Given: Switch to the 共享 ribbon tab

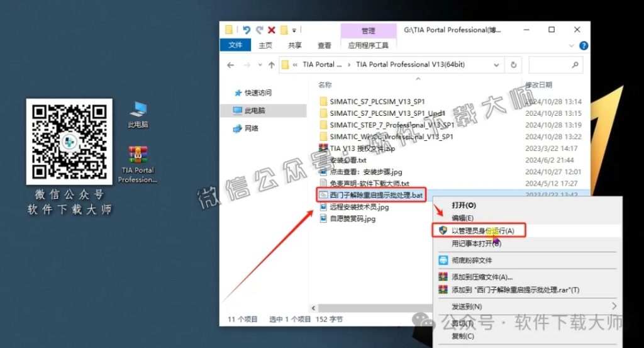Looking at the screenshot, I should [x=294, y=45].
